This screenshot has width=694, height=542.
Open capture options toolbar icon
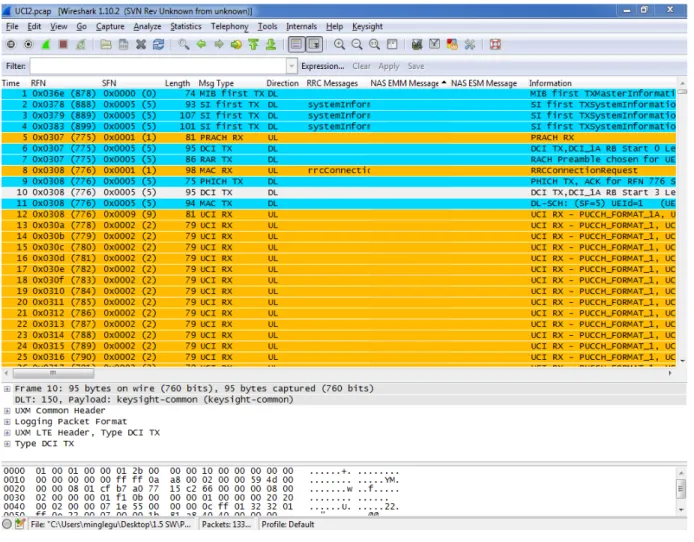28,45
